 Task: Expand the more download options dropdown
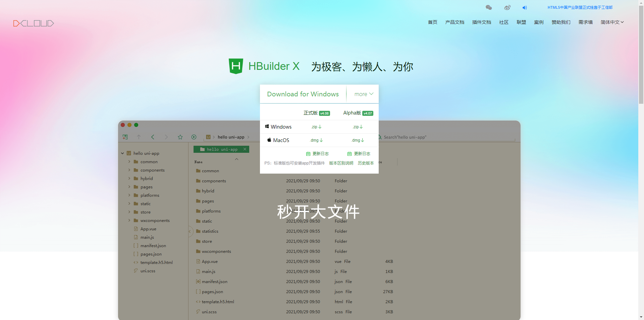click(x=364, y=94)
